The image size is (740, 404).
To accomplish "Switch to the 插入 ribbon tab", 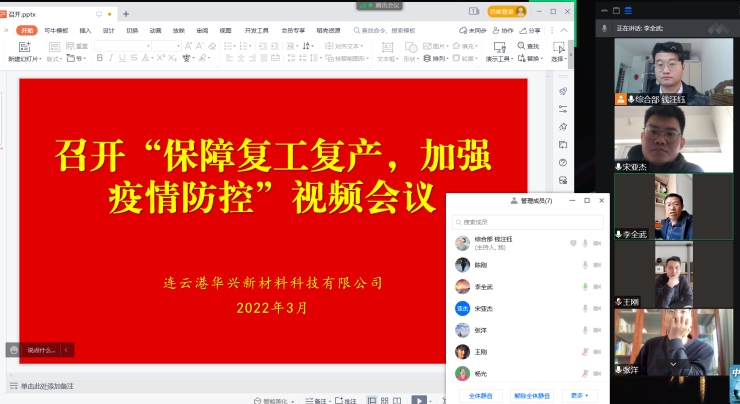I will click(85, 31).
